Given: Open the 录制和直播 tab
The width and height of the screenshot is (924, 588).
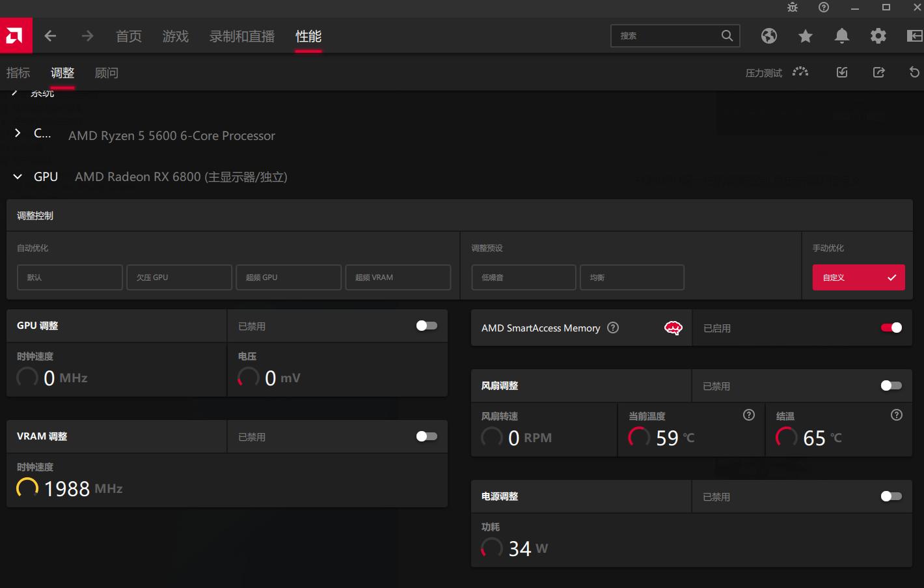Looking at the screenshot, I should click(x=242, y=36).
